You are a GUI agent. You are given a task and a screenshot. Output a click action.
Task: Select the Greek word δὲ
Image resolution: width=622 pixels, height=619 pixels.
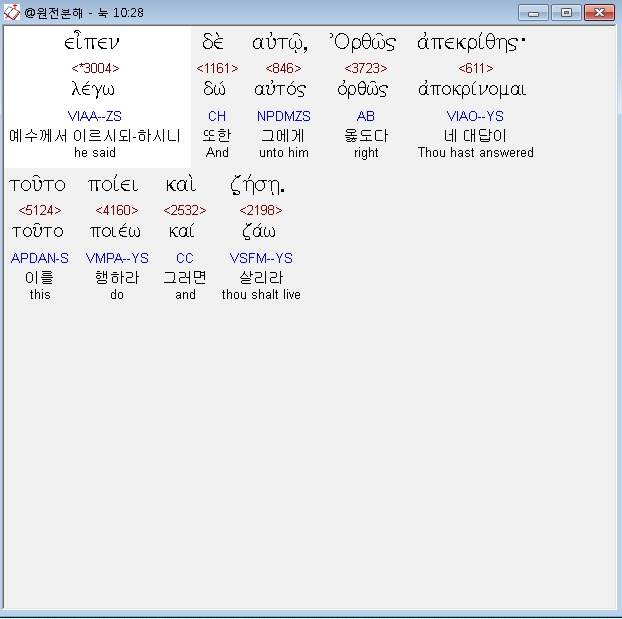point(213,42)
